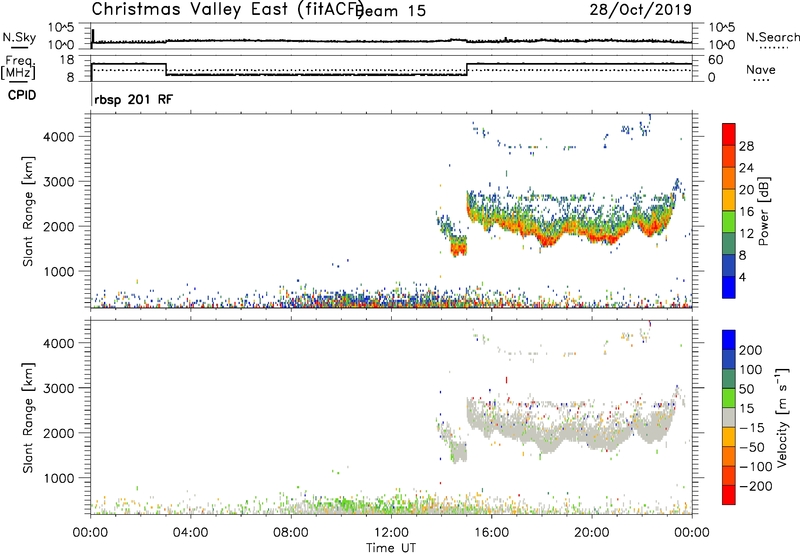Click the solid line sample under N.Sky

[19, 48]
